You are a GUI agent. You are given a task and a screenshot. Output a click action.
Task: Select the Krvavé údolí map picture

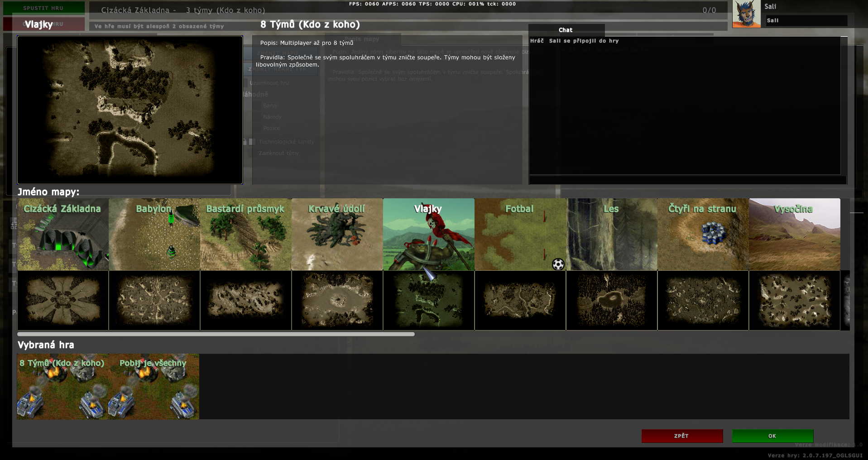click(337, 235)
